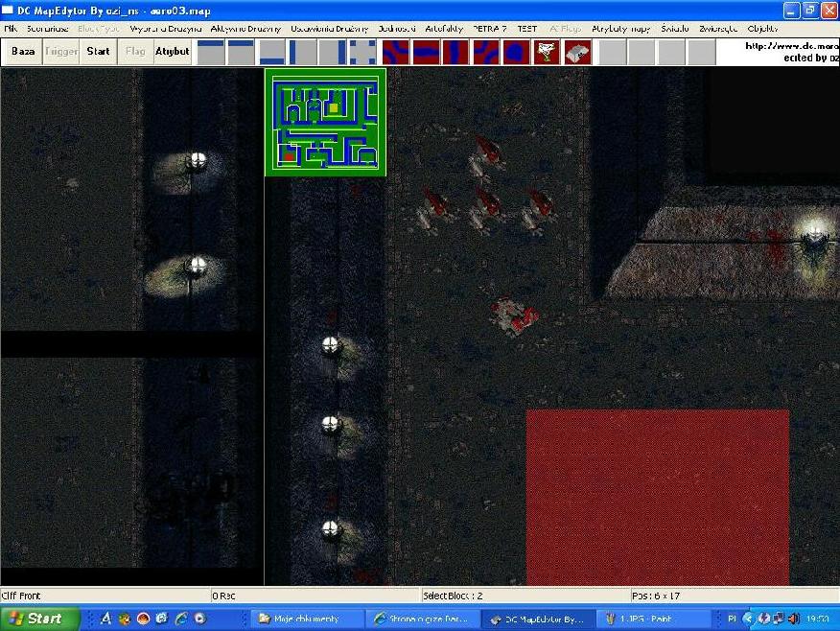
Task: Open the Zwierzęta menu
Action: (718, 29)
